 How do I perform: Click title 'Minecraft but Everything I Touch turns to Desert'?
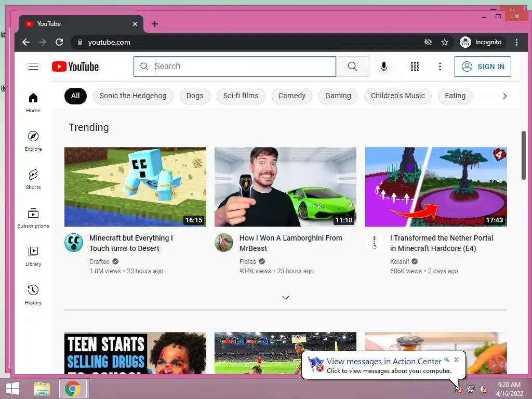[x=131, y=243]
